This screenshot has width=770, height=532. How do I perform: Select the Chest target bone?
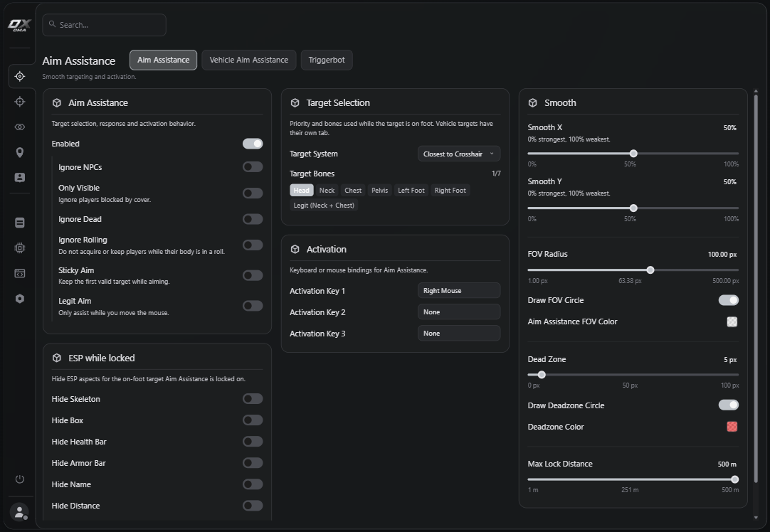coord(353,191)
